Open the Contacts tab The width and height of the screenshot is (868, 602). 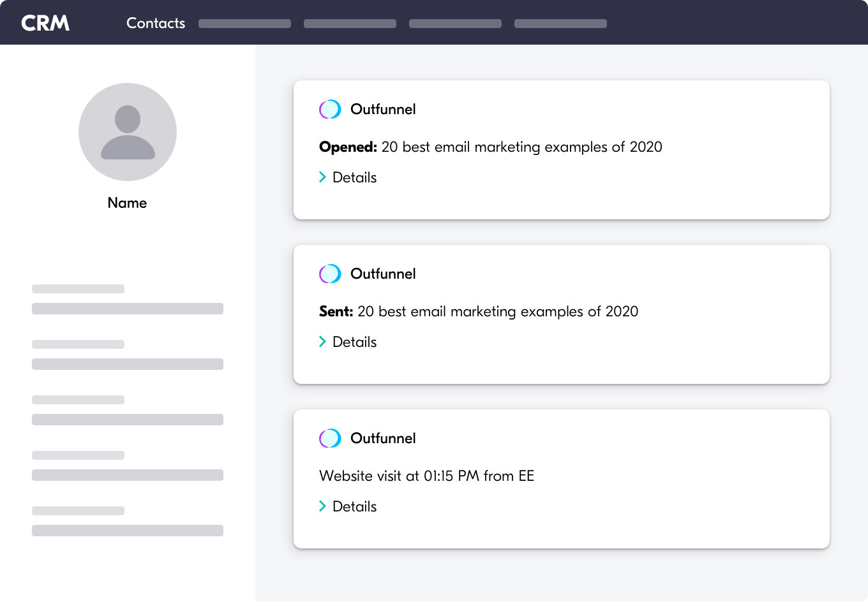156,23
